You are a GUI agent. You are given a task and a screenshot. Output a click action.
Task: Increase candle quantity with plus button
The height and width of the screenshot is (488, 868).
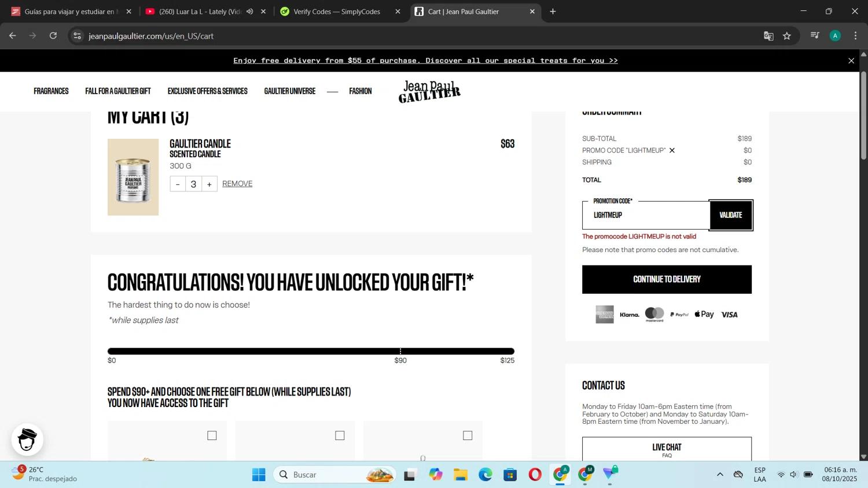click(209, 184)
